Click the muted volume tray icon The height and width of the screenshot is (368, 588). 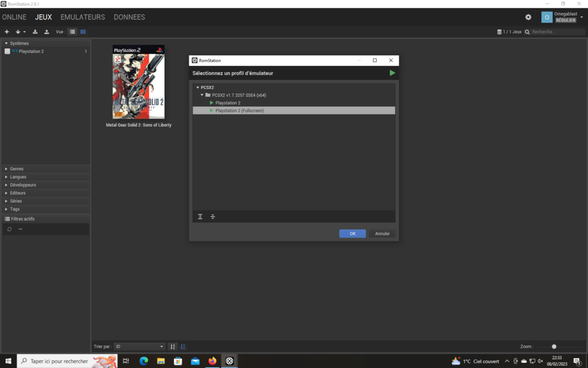click(x=540, y=362)
